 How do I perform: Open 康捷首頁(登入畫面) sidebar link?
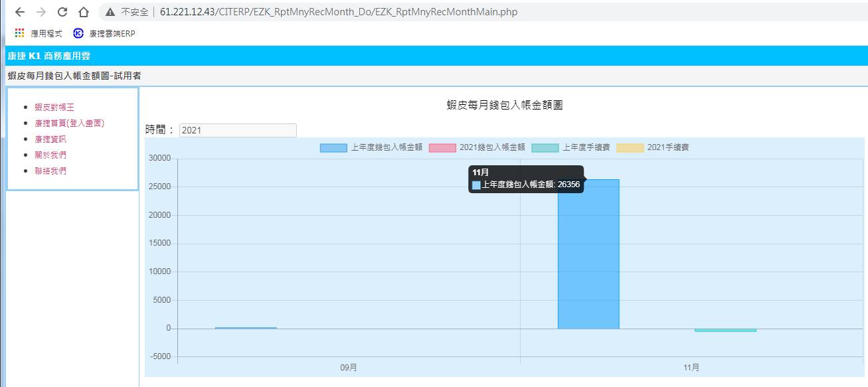(70, 123)
